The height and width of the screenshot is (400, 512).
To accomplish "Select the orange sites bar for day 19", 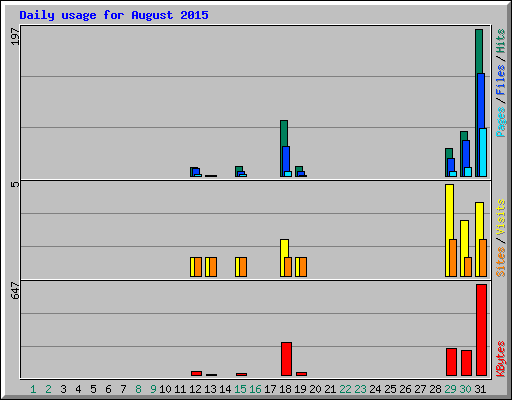I will tap(303, 267).
